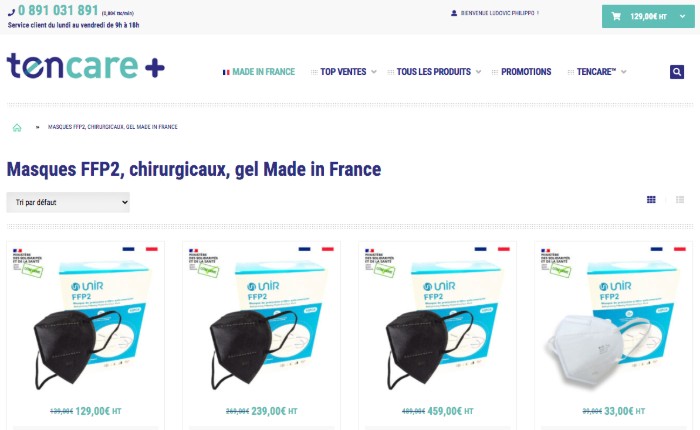Image resolution: width=700 pixels, height=430 pixels.
Task: Click the Bienvenue Ludovic Philippo link
Action: tap(500, 13)
